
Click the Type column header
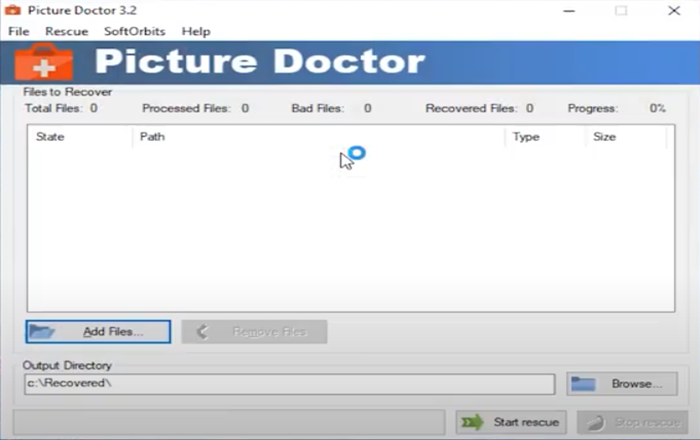(545, 137)
